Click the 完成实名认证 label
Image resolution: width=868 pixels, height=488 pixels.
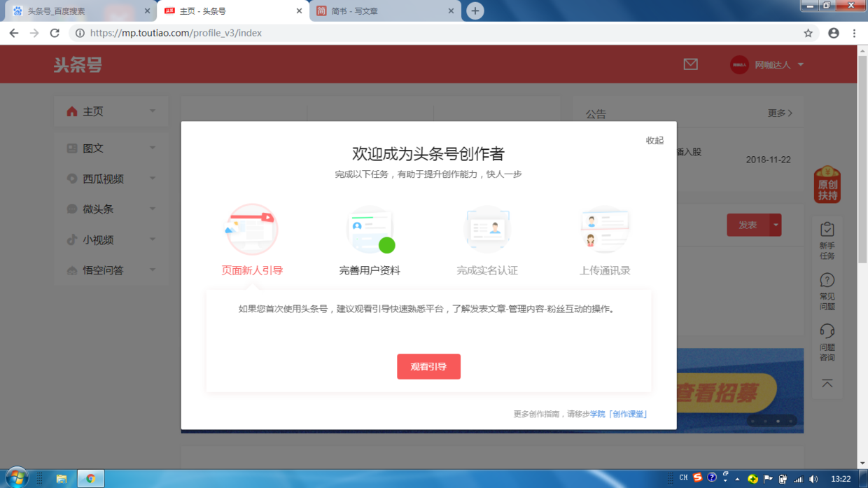(x=487, y=270)
